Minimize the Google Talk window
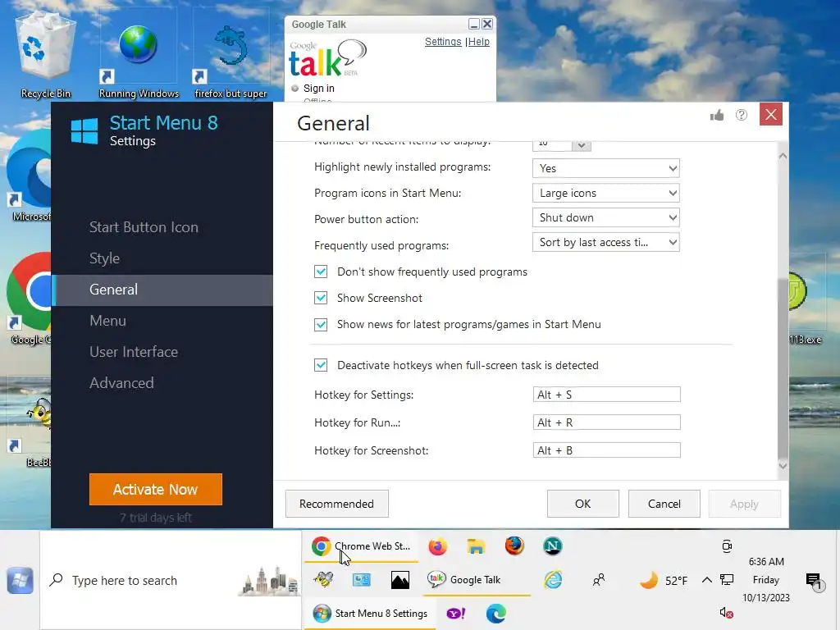840x630 pixels. point(474,24)
